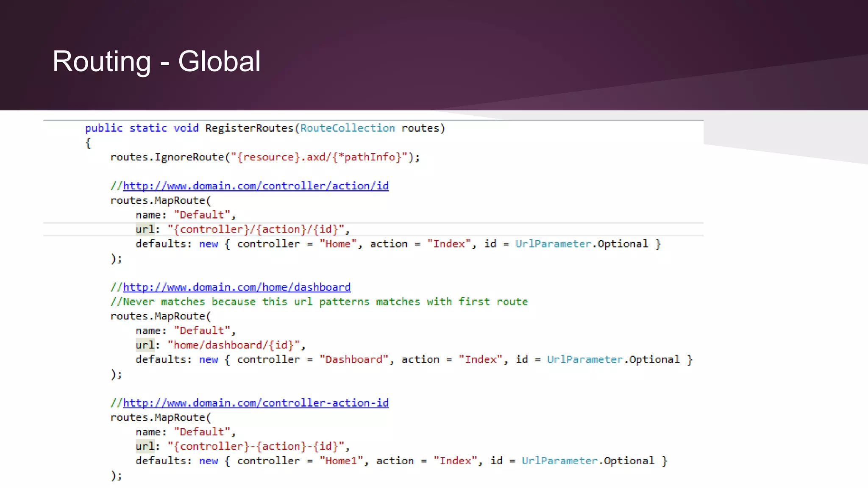Click the RouteCollection type name
The image size is (868, 488).
(x=348, y=128)
